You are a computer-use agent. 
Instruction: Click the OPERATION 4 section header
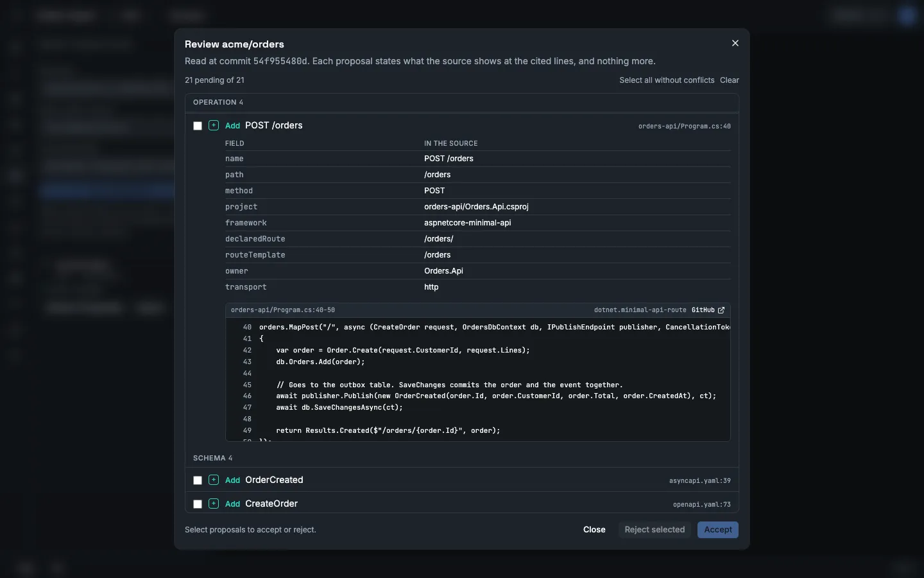462,102
